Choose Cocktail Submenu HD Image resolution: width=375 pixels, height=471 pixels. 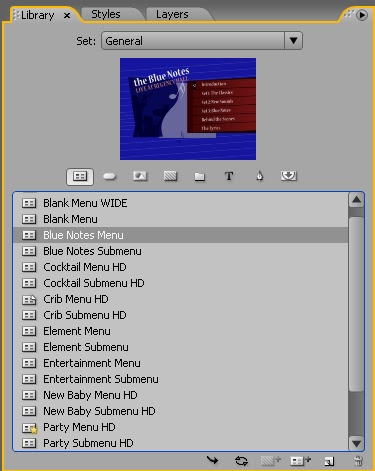[x=181, y=283]
